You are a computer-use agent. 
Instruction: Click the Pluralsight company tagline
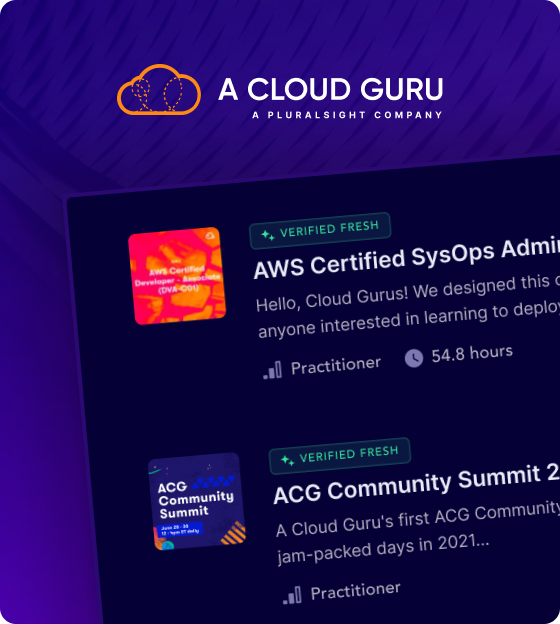click(347, 115)
